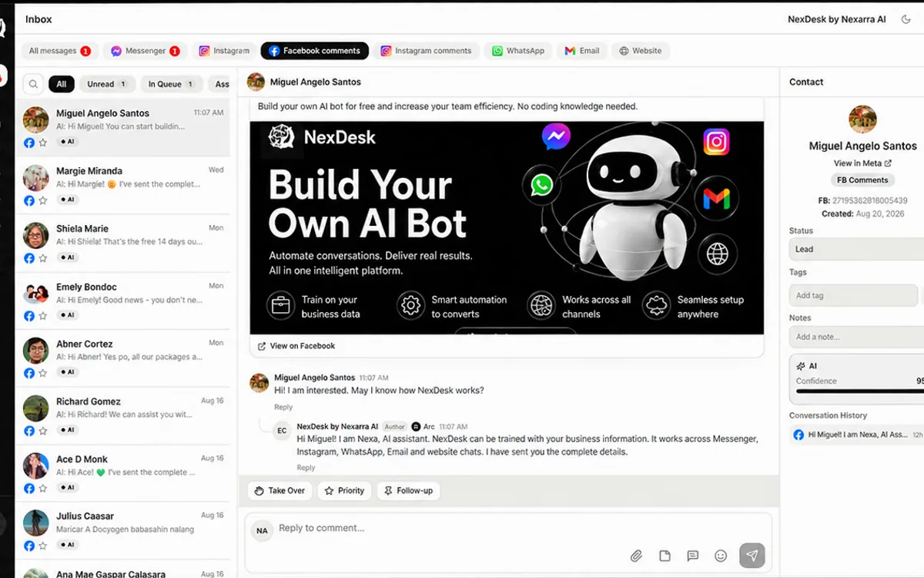Switch to All messages tab
This screenshot has width=924, height=578.
pos(60,51)
